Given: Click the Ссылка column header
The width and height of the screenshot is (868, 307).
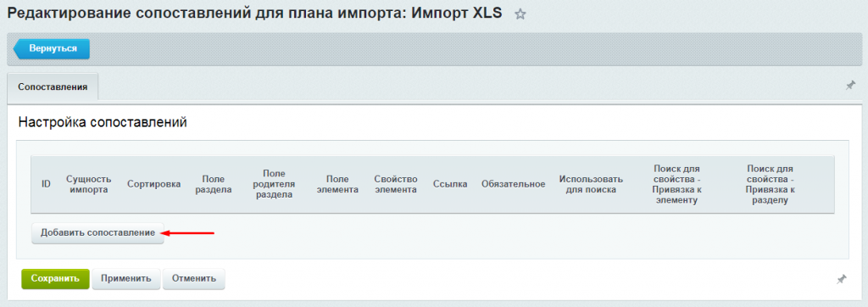Looking at the screenshot, I should click(x=449, y=185).
